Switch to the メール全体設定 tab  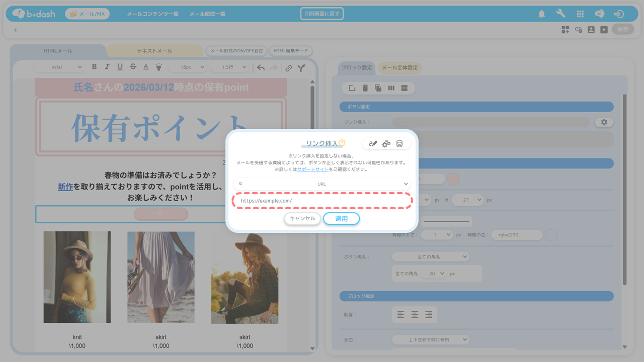pyautogui.click(x=399, y=68)
